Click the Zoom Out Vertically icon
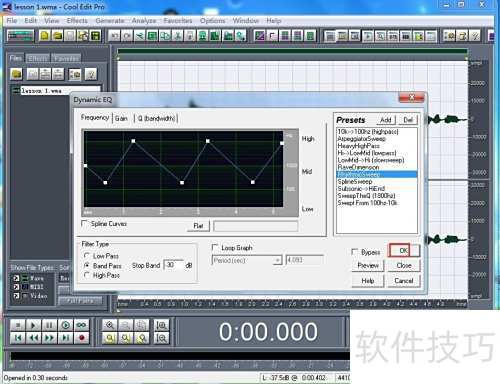 (x=162, y=338)
